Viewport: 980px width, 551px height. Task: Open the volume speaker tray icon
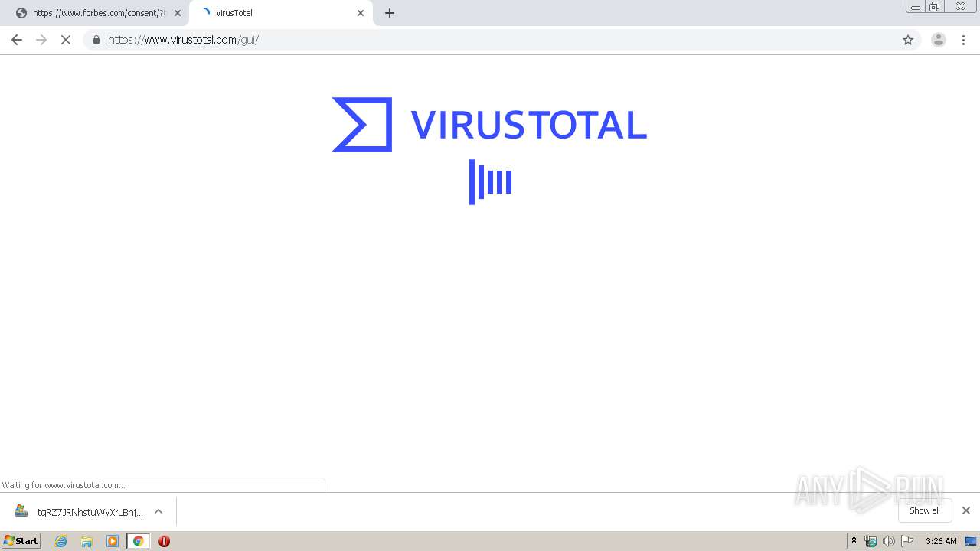point(888,541)
